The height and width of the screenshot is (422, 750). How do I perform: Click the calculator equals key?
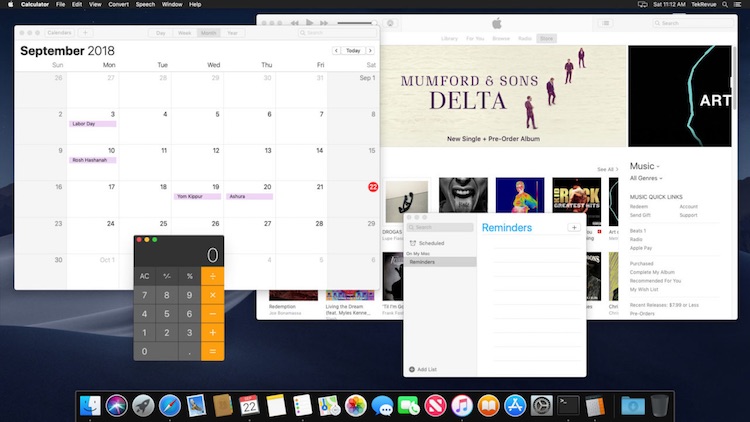[x=213, y=352]
